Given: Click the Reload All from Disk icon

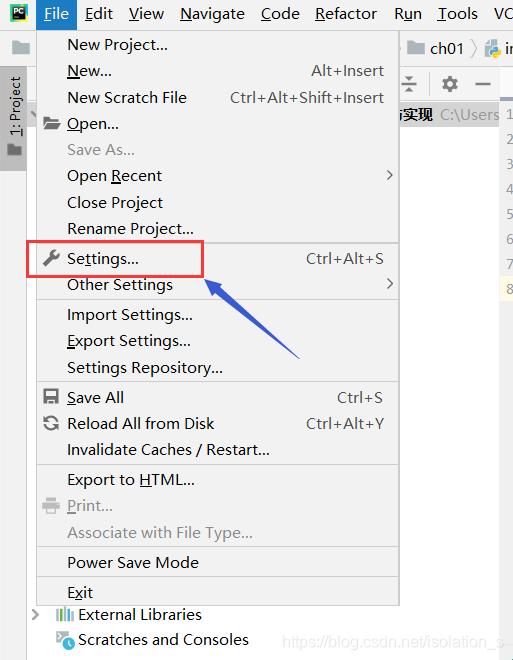Looking at the screenshot, I should pyautogui.click(x=51, y=423).
